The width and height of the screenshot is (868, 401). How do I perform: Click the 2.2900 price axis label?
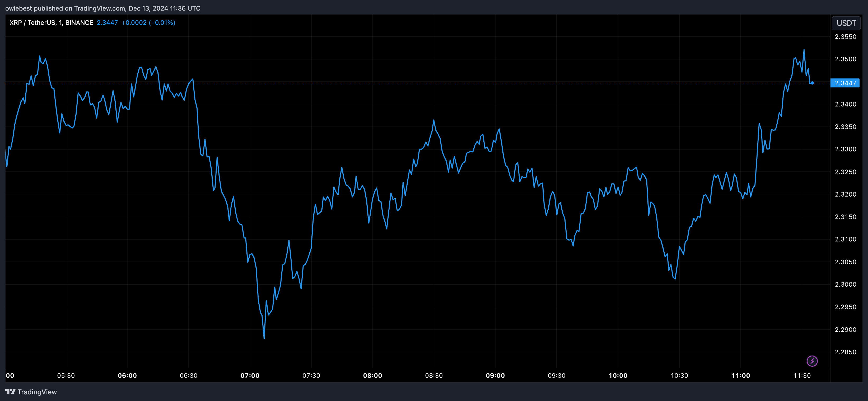tap(846, 330)
